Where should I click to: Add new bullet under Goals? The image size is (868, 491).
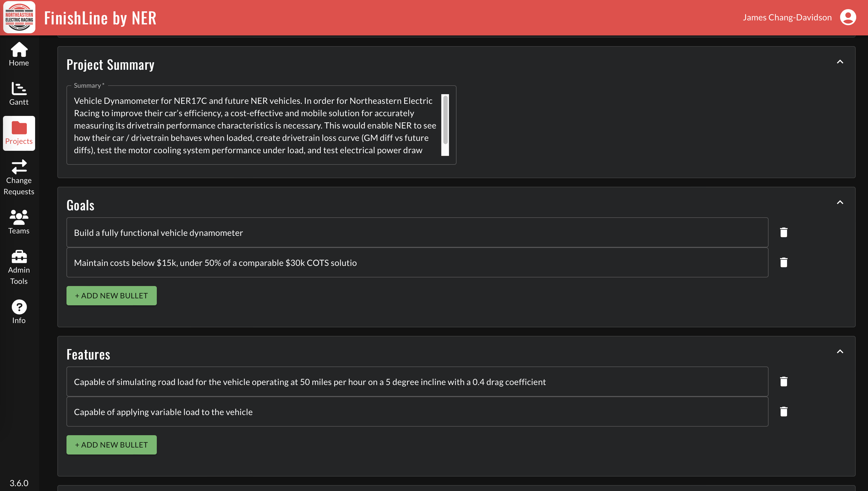point(112,295)
